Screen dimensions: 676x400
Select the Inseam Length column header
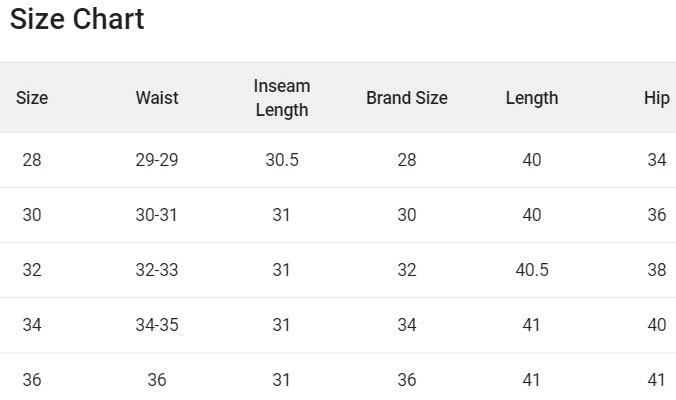coord(282,98)
